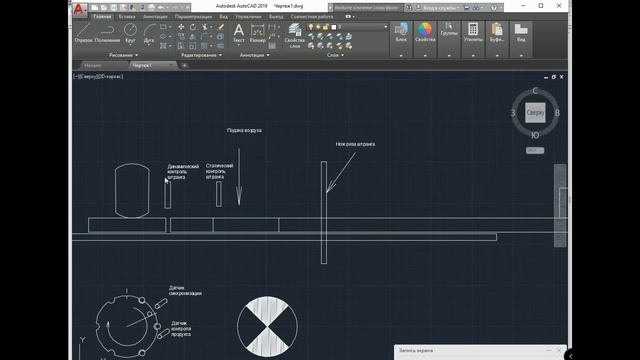Open the Вид (View) ribbon panel
The image size is (640, 360).
coord(521,33)
